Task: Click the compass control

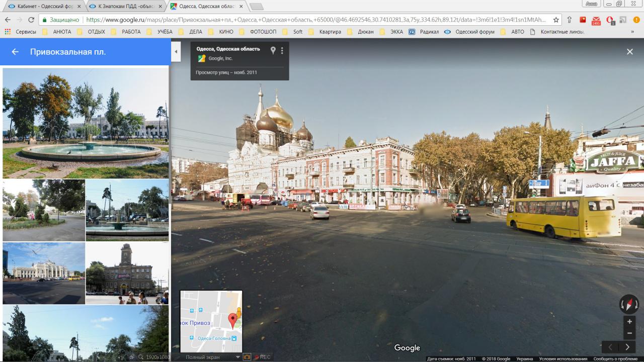Action: pyautogui.click(x=629, y=304)
